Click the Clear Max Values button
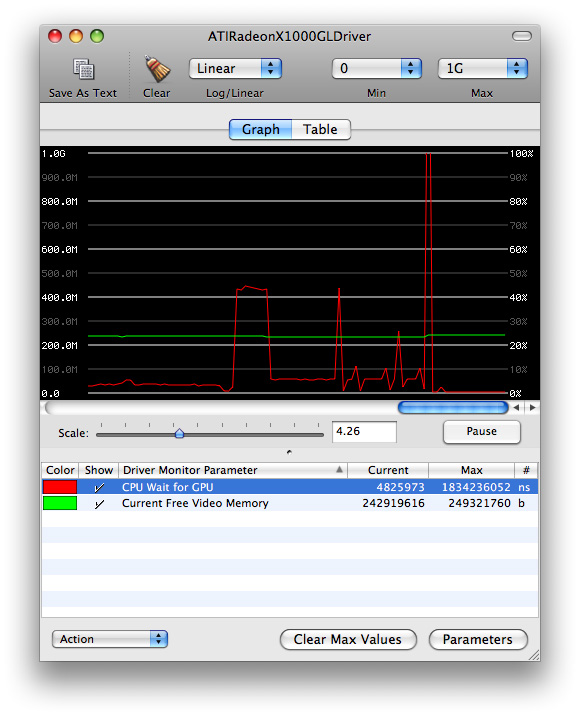Viewport: 580px width, 716px height. point(348,639)
